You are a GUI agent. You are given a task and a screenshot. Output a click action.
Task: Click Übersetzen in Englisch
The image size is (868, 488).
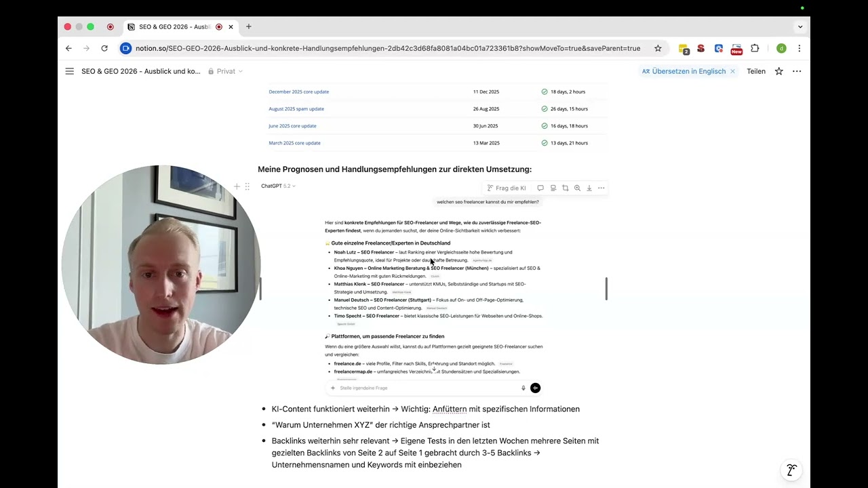684,71
